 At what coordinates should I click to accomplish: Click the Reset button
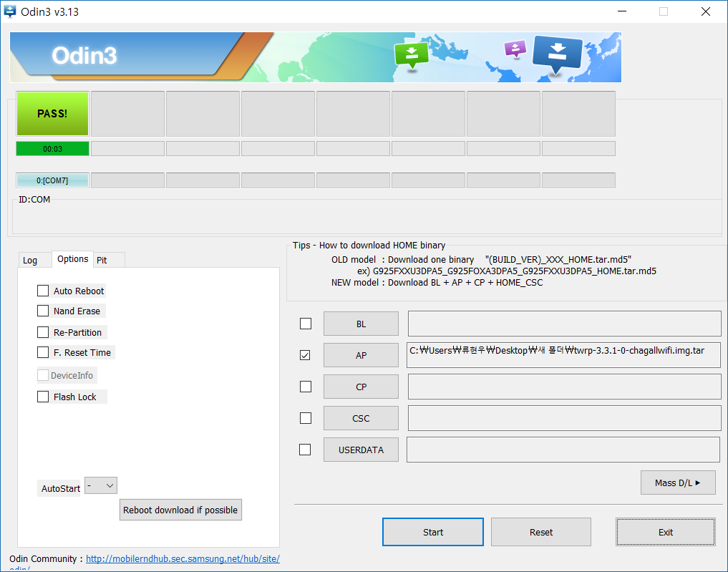[x=541, y=532]
